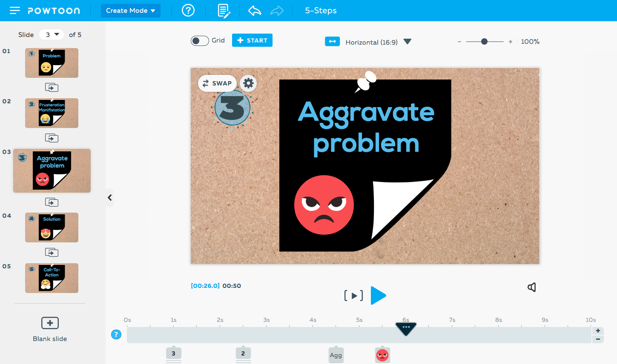Image resolution: width=617 pixels, height=364 pixels.
Task: Click the Swap background button
Action: click(x=217, y=83)
